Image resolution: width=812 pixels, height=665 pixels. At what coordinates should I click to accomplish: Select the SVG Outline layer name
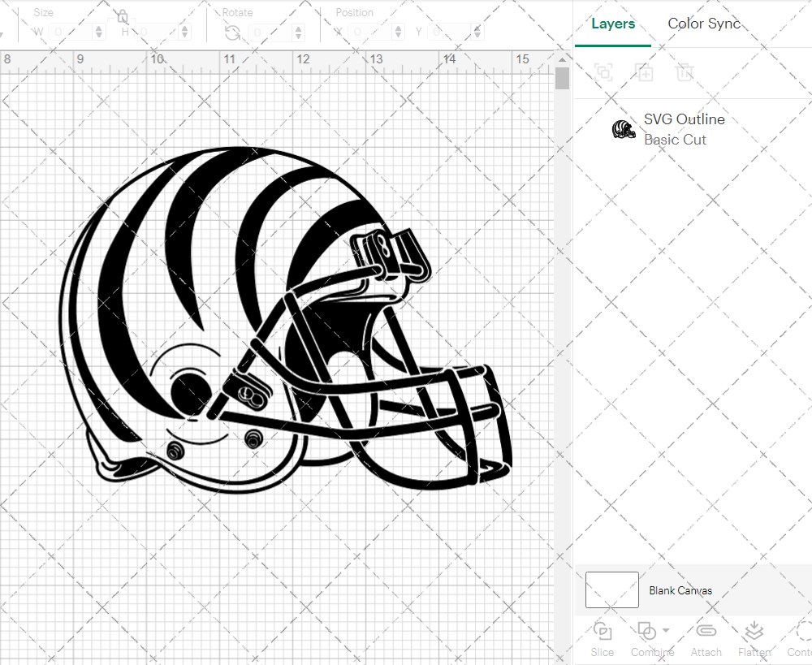coord(684,119)
